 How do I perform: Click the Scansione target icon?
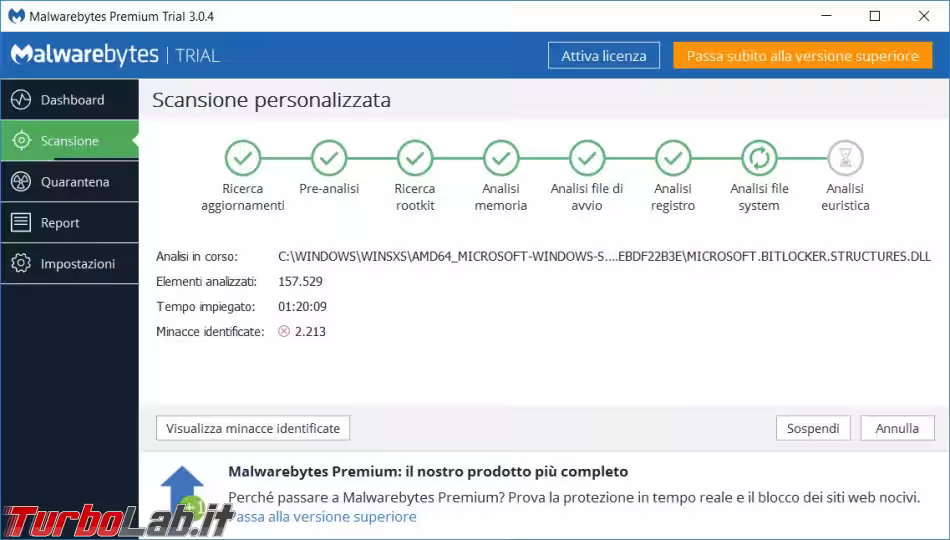21,141
